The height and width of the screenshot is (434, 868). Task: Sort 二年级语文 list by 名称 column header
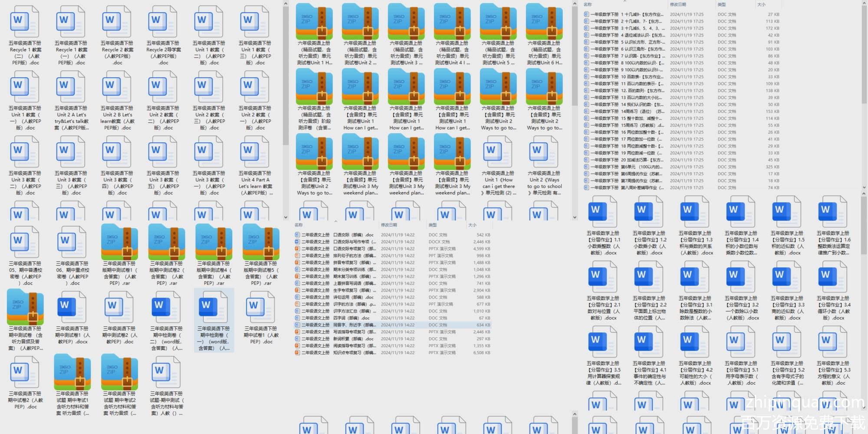[x=299, y=225]
